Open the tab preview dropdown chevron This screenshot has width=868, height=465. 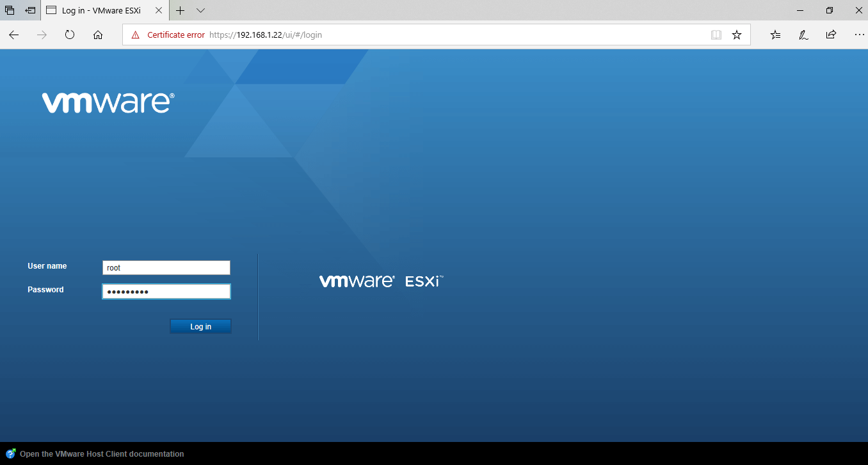200,10
